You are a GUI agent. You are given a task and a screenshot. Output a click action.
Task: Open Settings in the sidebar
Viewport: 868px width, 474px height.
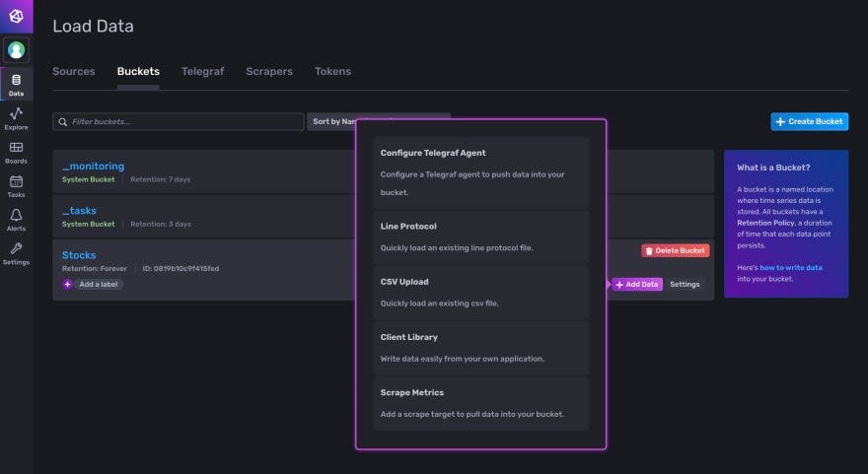16,253
